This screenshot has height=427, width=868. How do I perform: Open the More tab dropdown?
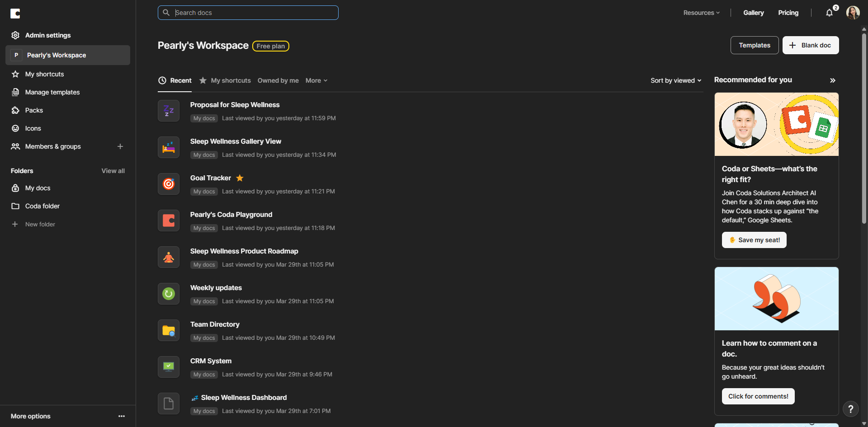316,80
